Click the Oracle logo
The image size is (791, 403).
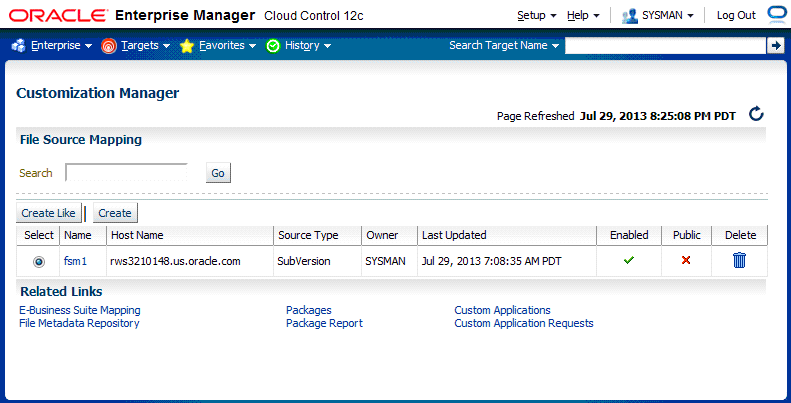[x=58, y=16]
